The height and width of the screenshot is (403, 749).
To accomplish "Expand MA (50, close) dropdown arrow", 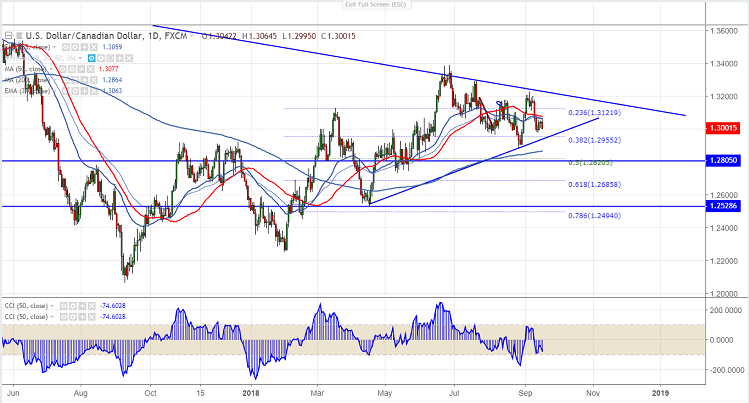I will [51, 69].
